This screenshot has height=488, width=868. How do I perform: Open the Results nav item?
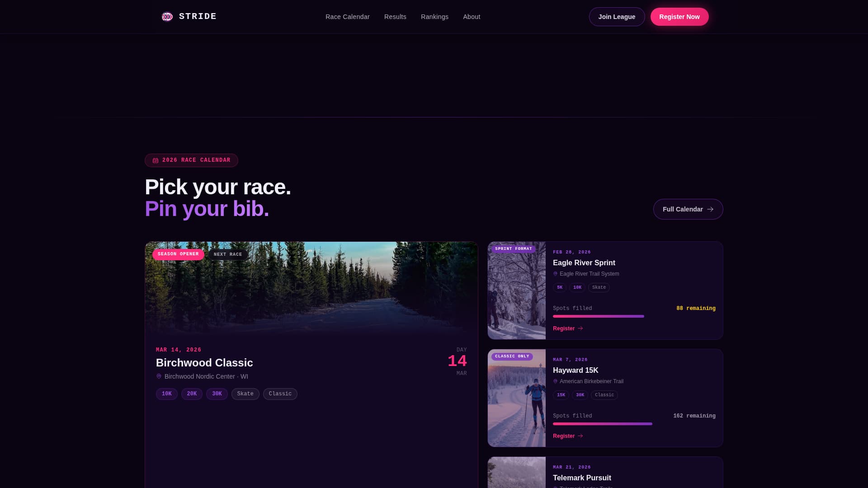click(x=395, y=17)
